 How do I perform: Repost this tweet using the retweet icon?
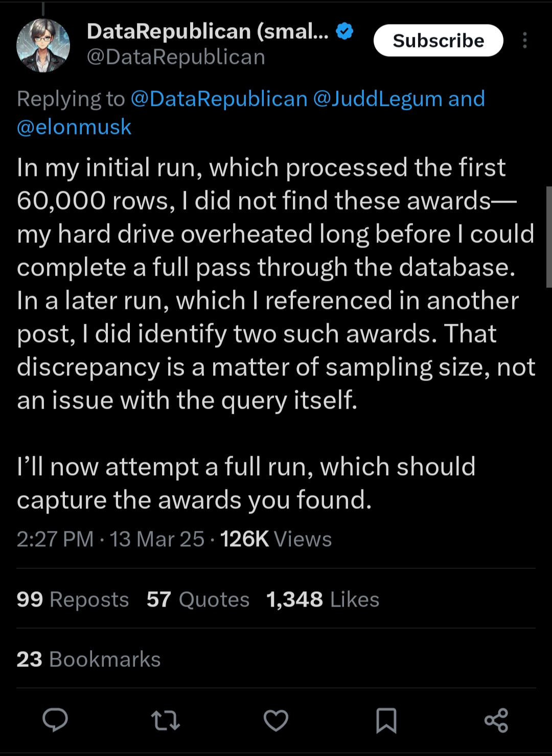coord(166,720)
